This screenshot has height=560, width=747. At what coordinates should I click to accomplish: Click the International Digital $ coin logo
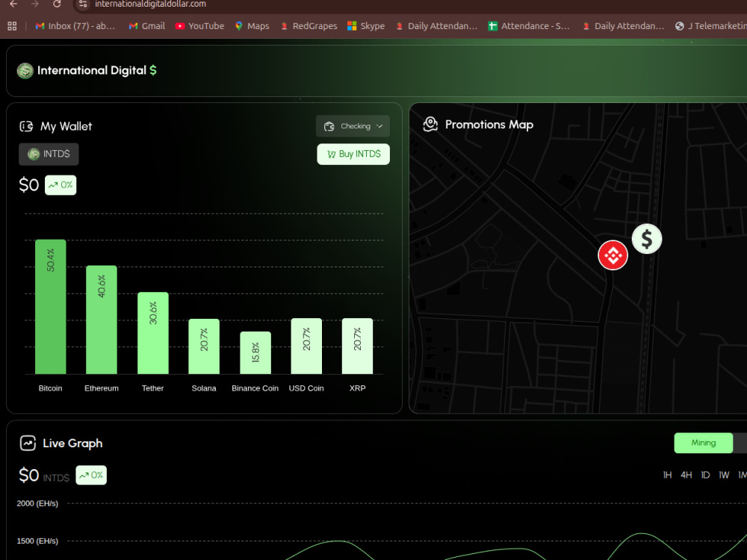coord(25,70)
